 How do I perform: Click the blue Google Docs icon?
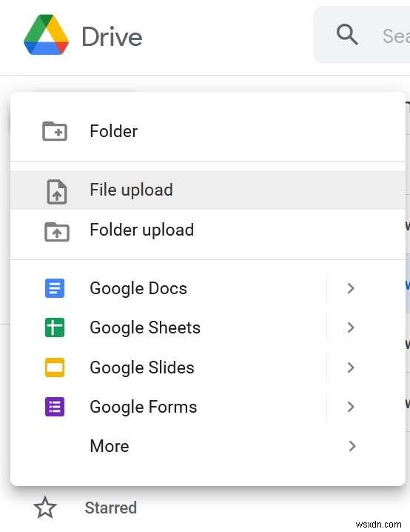coord(55,288)
